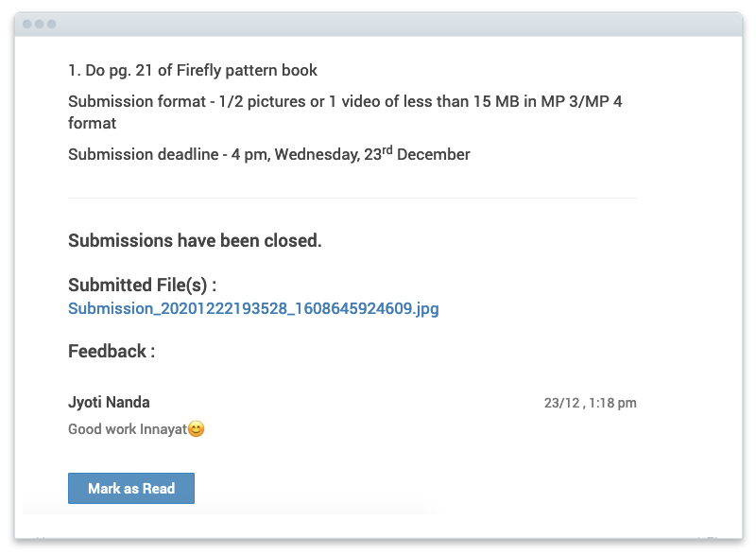Image resolution: width=756 pixels, height=555 pixels.
Task: Click the 23/12, 1:18 pm feedback timestamp
Action: (590, 403)
